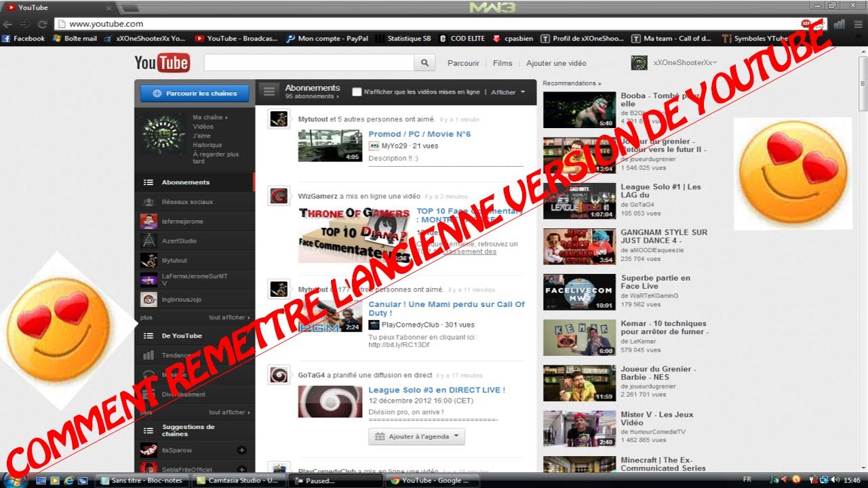
Task: Expand 'tout afficher' under channel list
Action: (x=229, y=317)
